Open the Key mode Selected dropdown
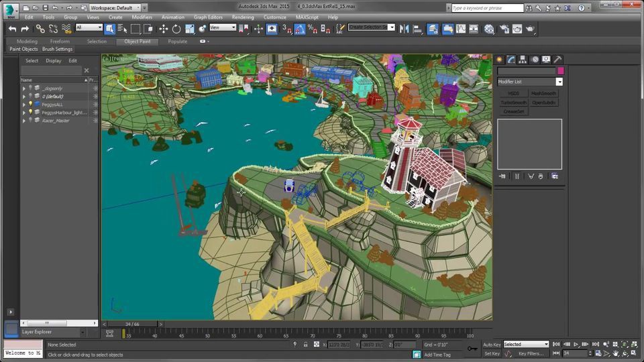Viewport: 644px width, 362px height. (526, 345)
